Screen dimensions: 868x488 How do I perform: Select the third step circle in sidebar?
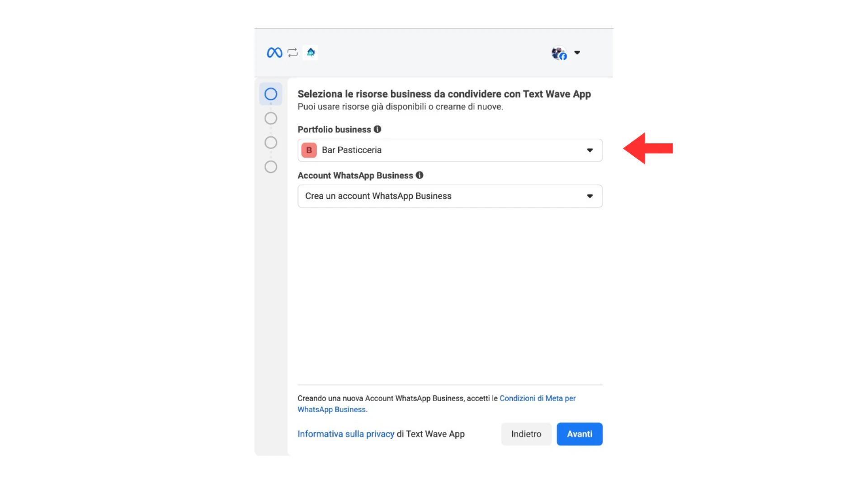click(271, 143)
